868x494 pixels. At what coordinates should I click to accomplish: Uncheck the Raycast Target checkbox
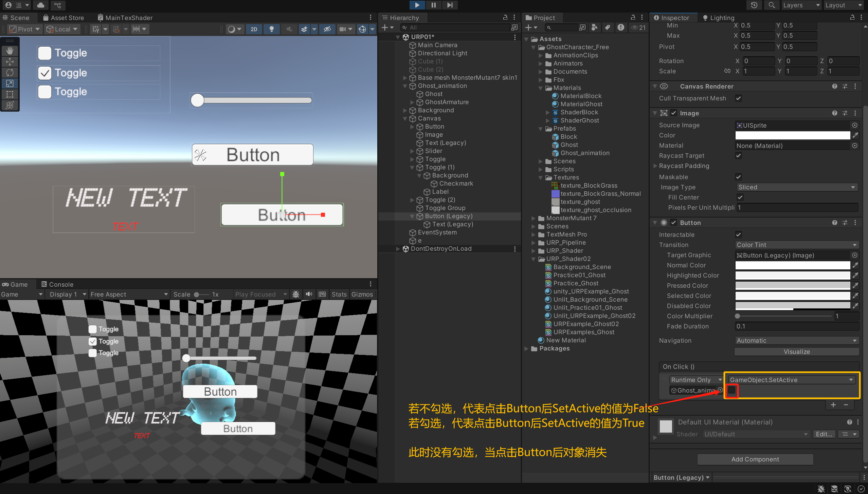click(x=738, y=156)
